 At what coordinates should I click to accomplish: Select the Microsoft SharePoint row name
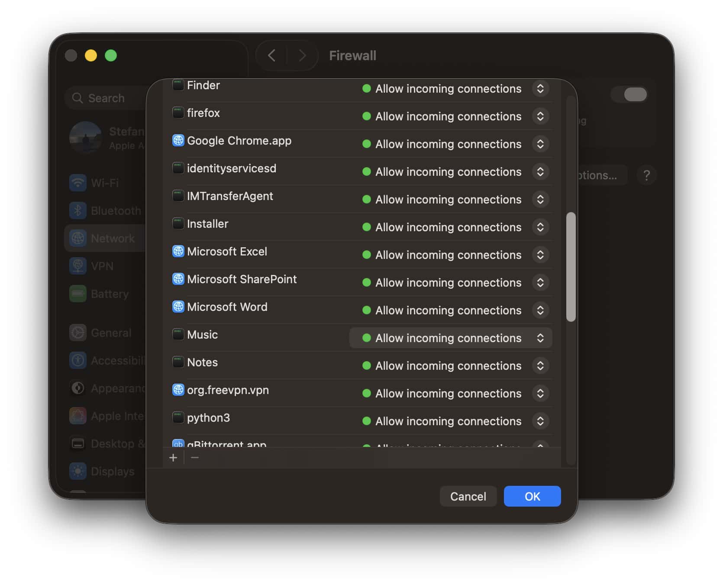[242, 279]
